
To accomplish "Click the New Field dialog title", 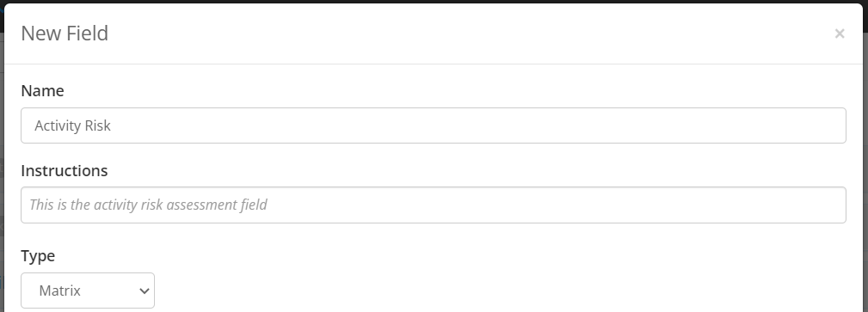I will pyautogui.click(x=65, y=34).
